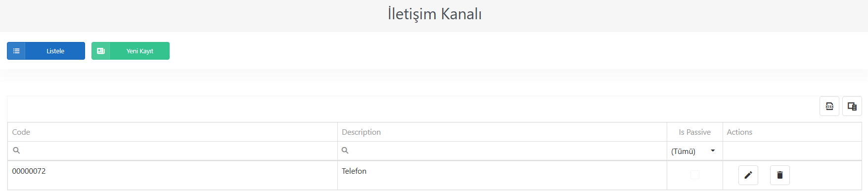
Task: Click the Code filter search icon
Action: (16, 151)
